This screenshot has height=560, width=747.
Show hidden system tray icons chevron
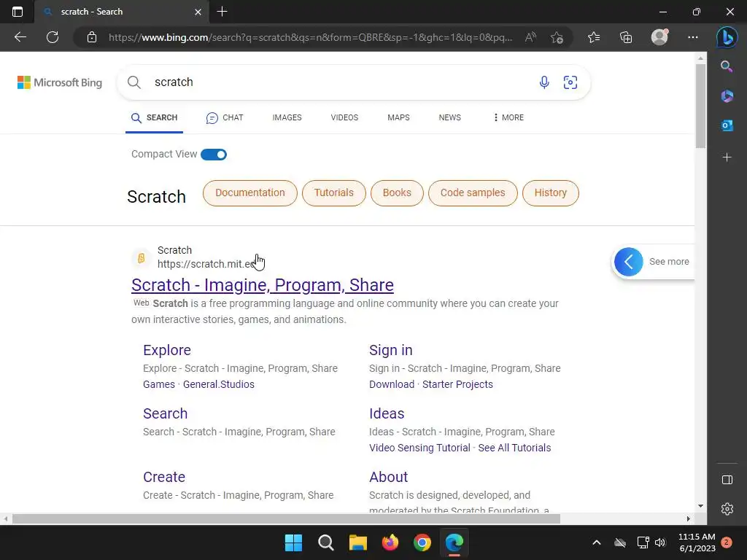(596, 542)
